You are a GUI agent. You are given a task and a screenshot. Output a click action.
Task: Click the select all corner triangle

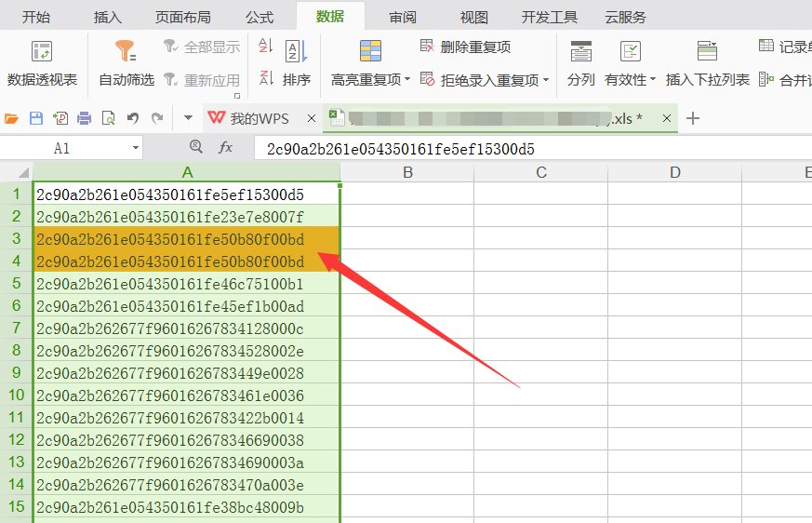point(22,172)
